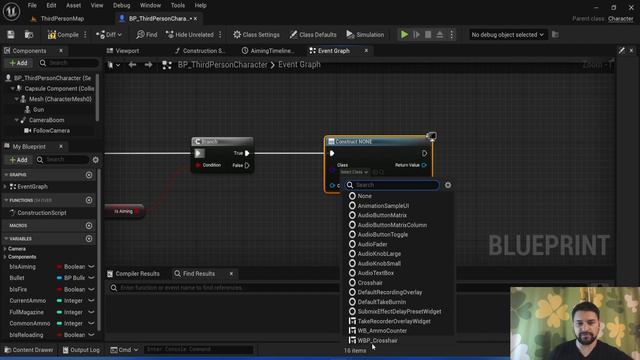
Task: Open Class Settings
Action: (x=256, y=35)
